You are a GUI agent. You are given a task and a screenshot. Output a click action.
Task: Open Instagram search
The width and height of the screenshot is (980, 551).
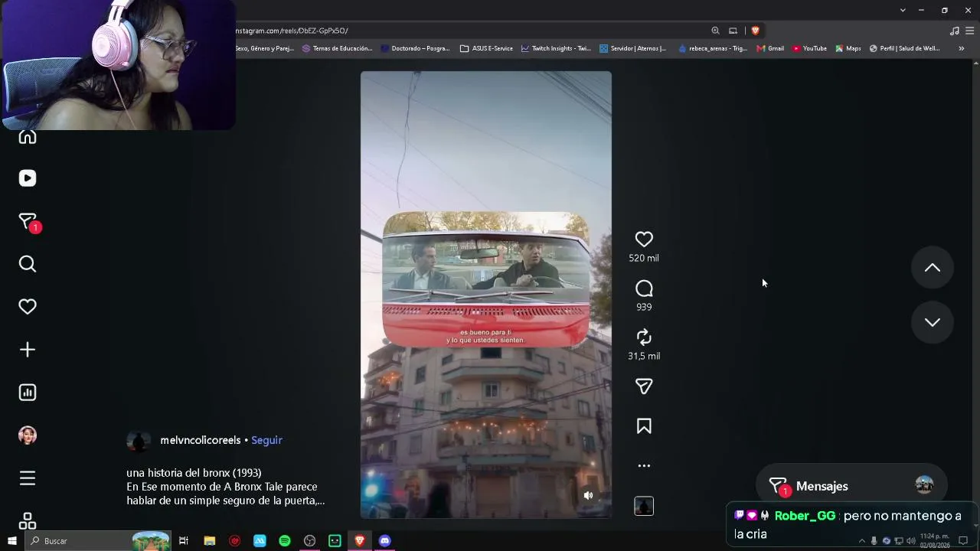[28, 264]
